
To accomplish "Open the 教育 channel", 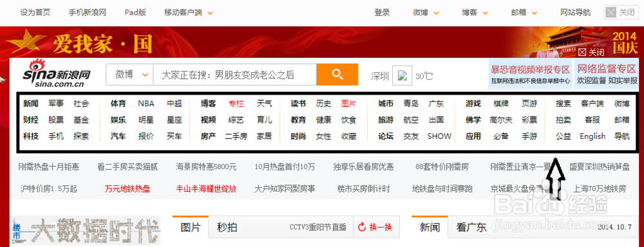I will pyautogui.click(x=299, y=120).
